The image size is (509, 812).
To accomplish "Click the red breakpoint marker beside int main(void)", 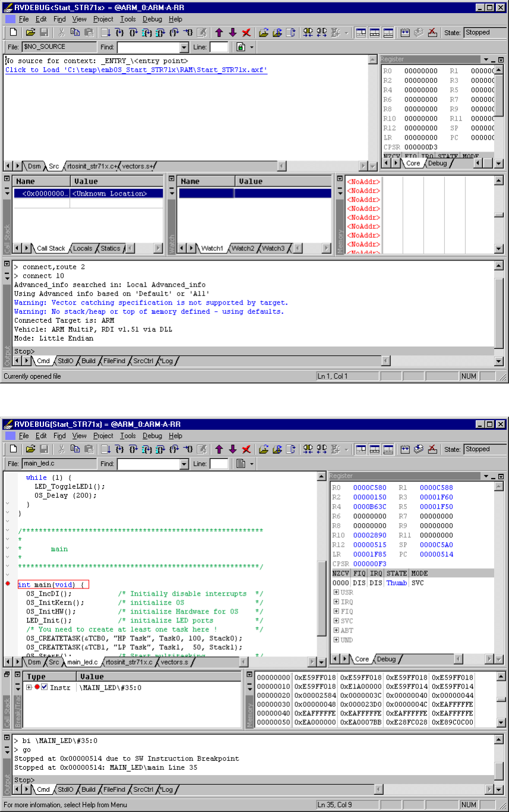I will 8,584.
